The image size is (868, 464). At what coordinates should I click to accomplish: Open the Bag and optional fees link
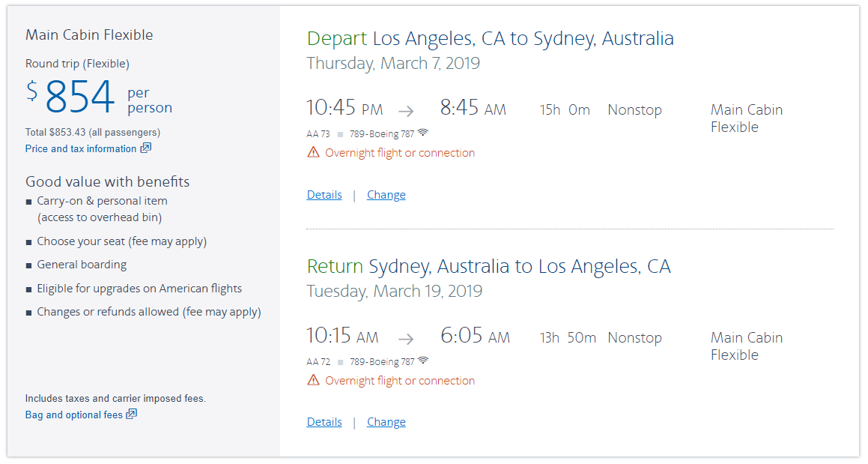point(73,415)
